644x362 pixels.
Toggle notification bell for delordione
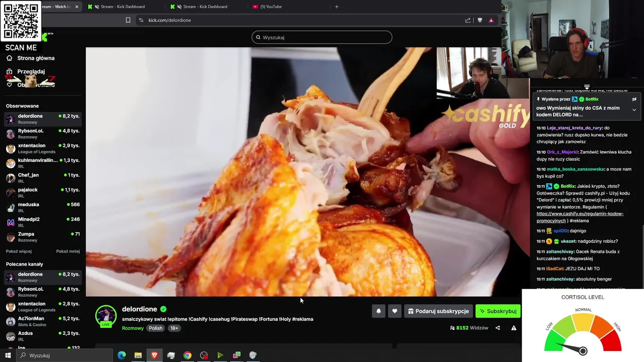tap(378, 311)
